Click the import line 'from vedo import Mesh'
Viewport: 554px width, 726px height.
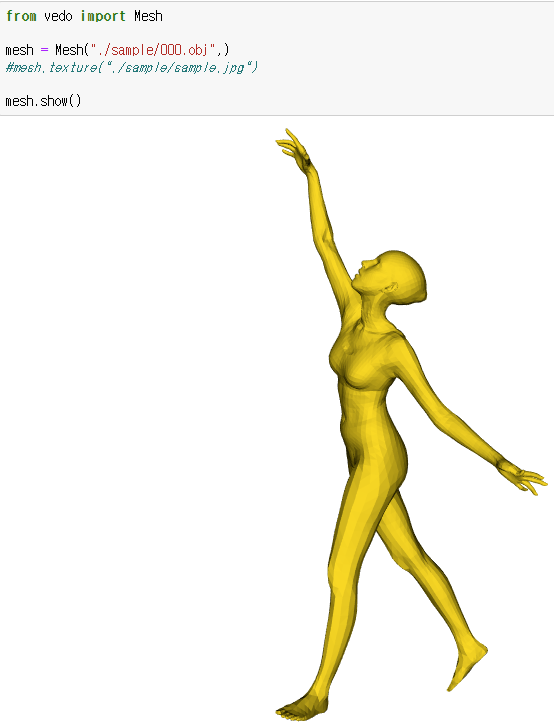[84, 16]
